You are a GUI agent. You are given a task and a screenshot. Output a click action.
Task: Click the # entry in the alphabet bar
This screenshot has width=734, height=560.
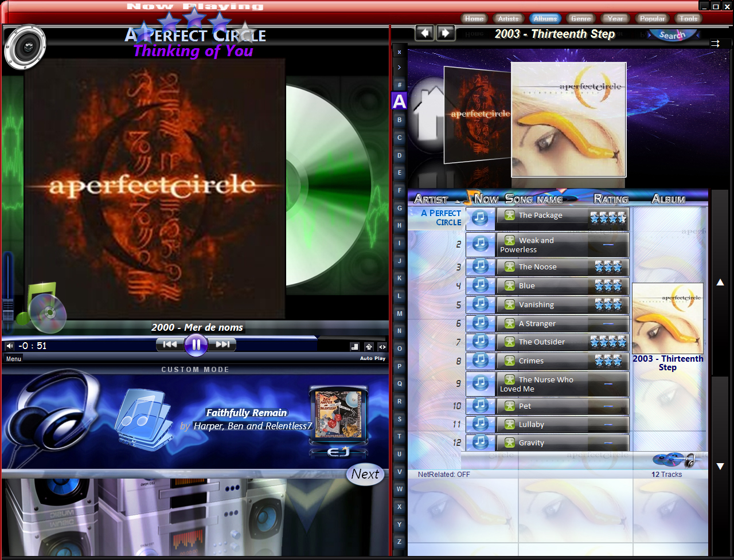[x=399, y=85]
